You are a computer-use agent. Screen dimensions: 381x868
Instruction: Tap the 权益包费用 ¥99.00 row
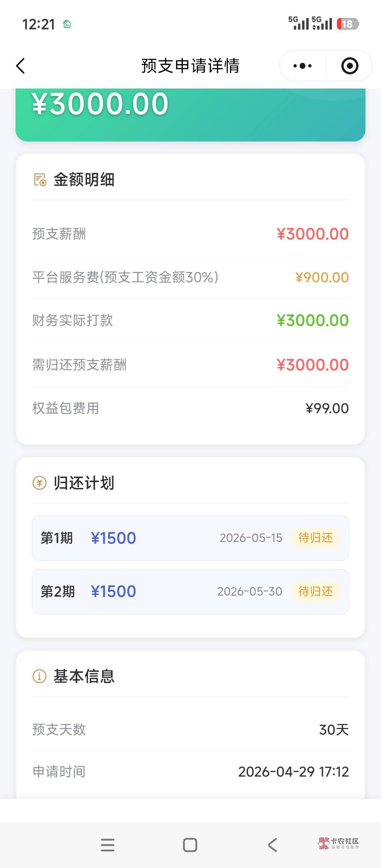190,408
